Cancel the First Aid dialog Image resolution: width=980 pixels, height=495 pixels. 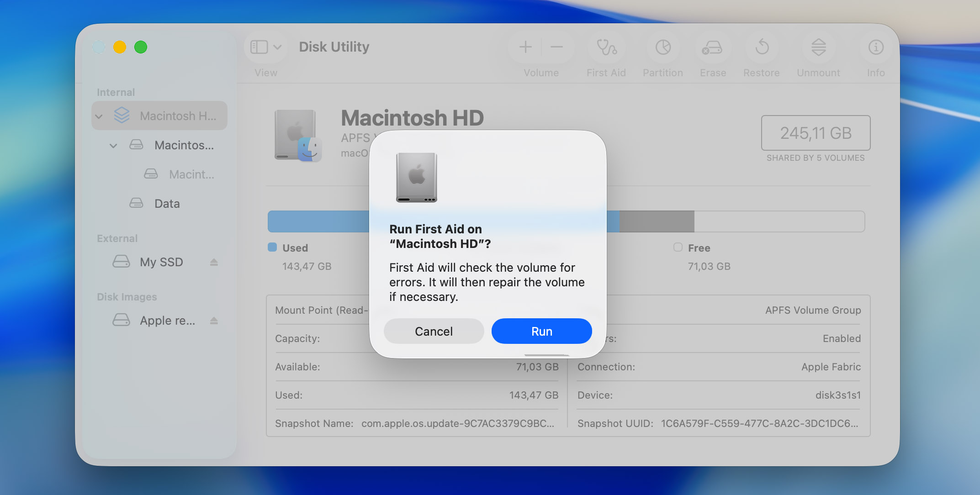coord(434,331)
